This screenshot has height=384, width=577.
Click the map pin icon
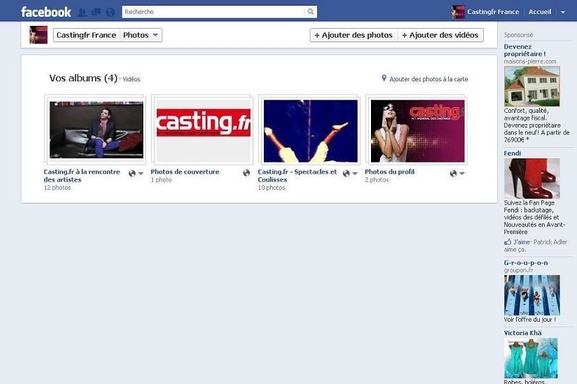[x=384, y=78]
